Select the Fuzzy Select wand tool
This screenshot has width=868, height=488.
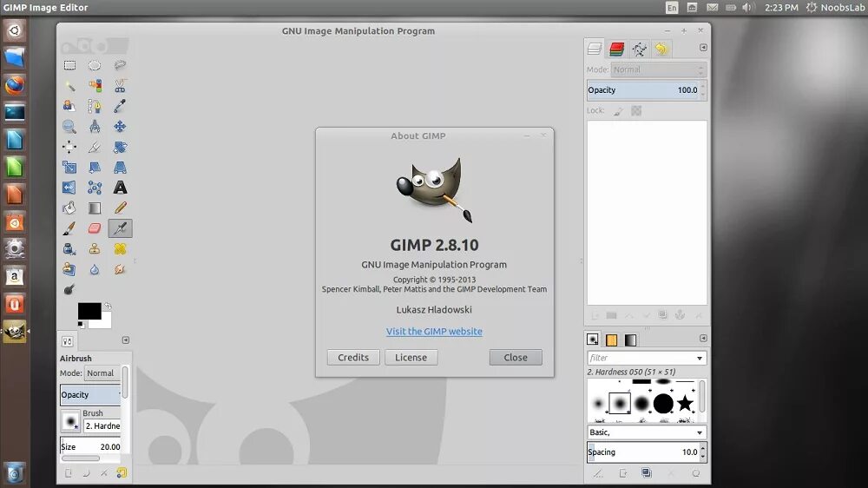(69, 86)
